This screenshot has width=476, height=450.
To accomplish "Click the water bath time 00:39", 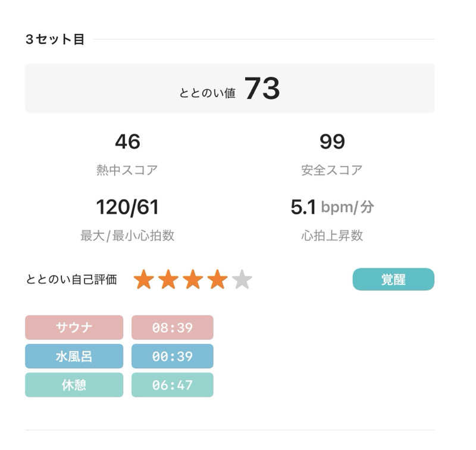I will 172,357.
